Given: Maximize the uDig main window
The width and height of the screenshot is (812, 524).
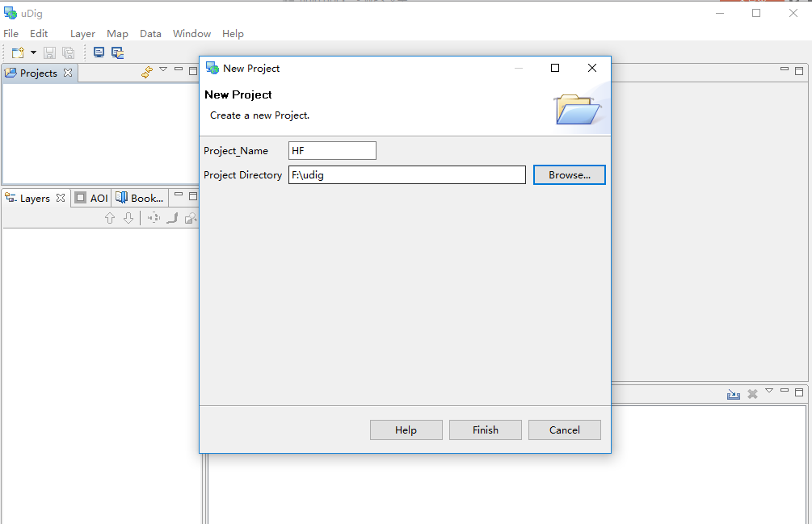Looking at the screenshot, I should tap(756, 13).
